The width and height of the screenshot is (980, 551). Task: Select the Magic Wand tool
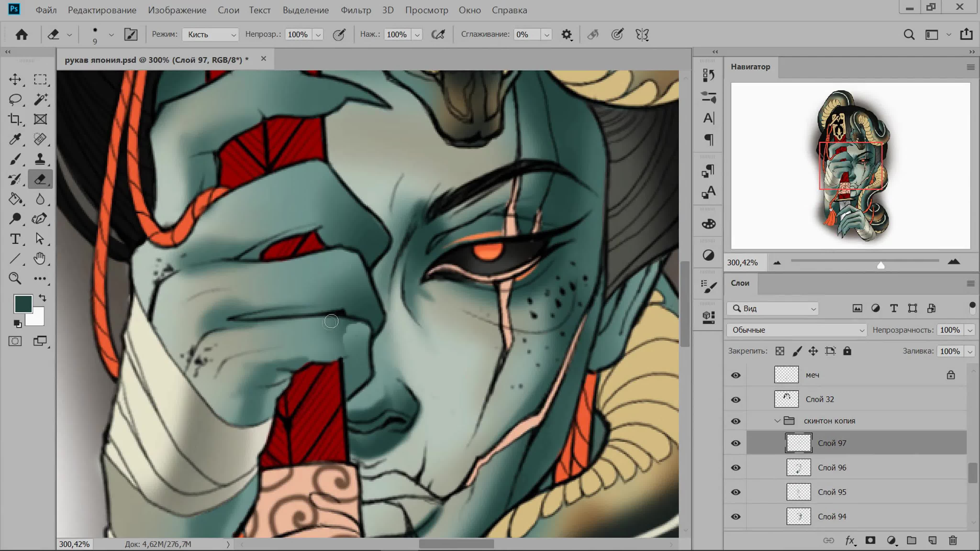tap(40, 100)
